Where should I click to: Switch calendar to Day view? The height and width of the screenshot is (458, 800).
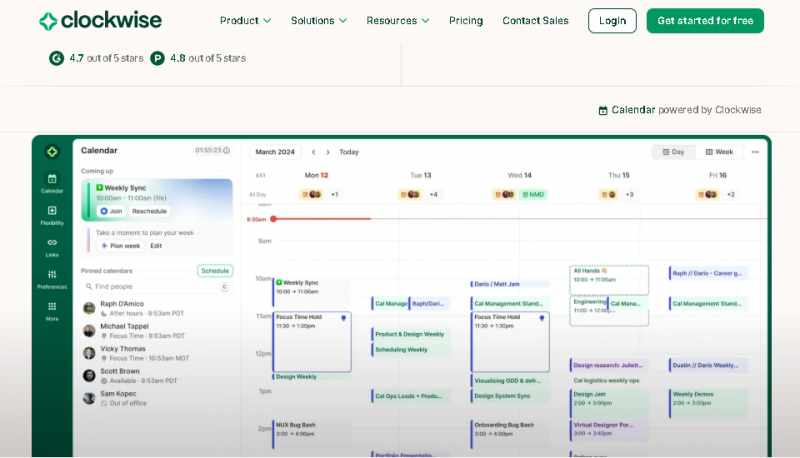[x=673, y=152]
